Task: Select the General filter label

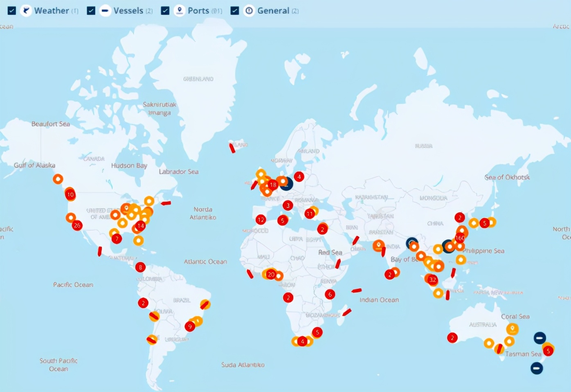Action: coord(273,11)
